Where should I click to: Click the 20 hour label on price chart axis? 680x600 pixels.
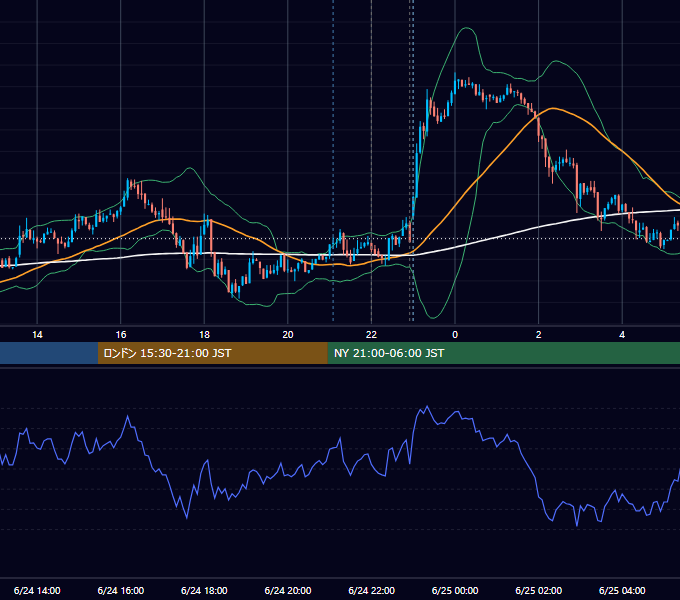[288, 335]
